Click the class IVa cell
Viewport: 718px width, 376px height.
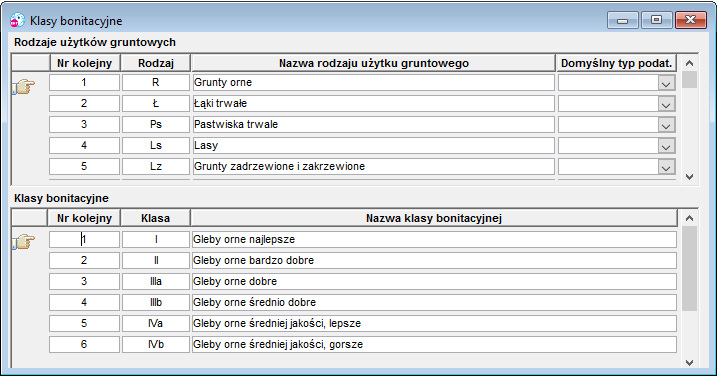(x=156, y=324)
